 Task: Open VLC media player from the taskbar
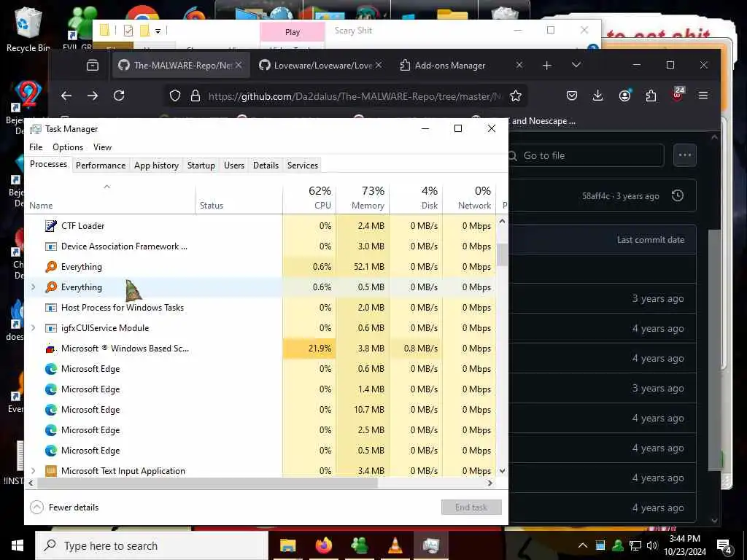[395, 545]
